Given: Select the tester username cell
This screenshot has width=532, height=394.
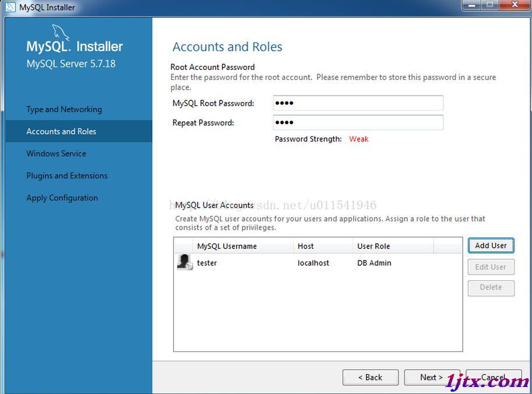Looking at the screenshot, I should click(207, 263).
